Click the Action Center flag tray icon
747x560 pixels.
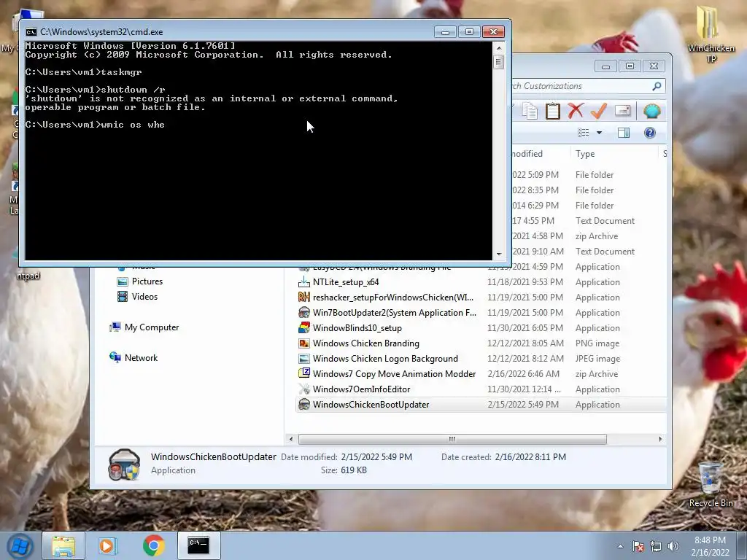638,546
